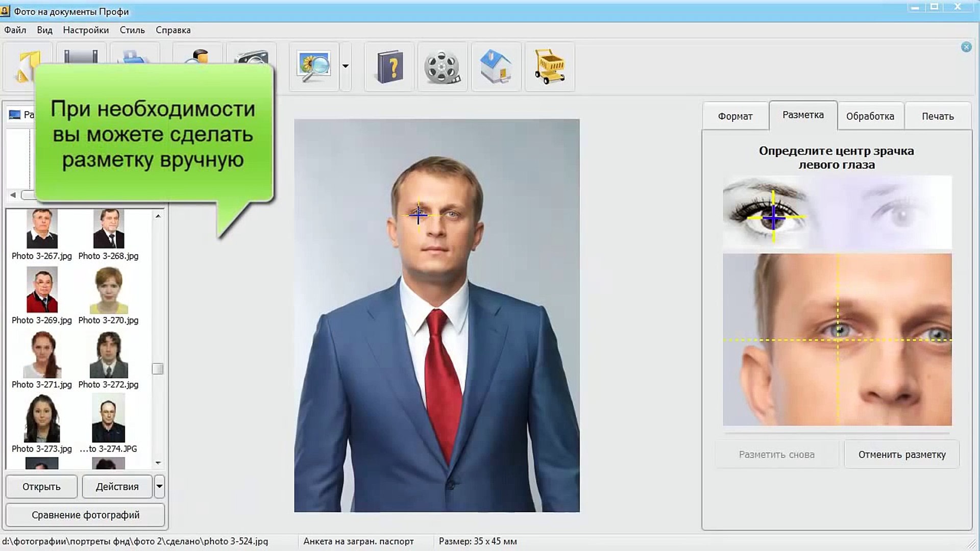Click the thumbnail list scrollbar handle
980x551 pixels.
click(x=158, y=368)
